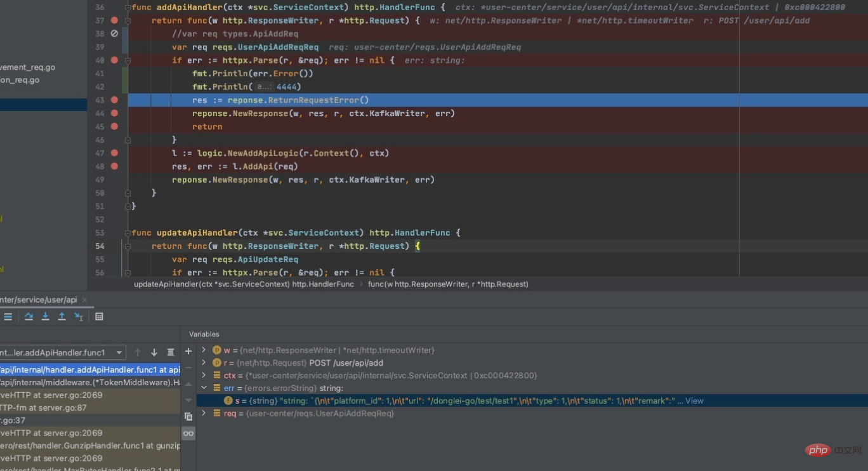Expand the w variable node
This screenshot has width=868, height=471.
tap(204, 350)
